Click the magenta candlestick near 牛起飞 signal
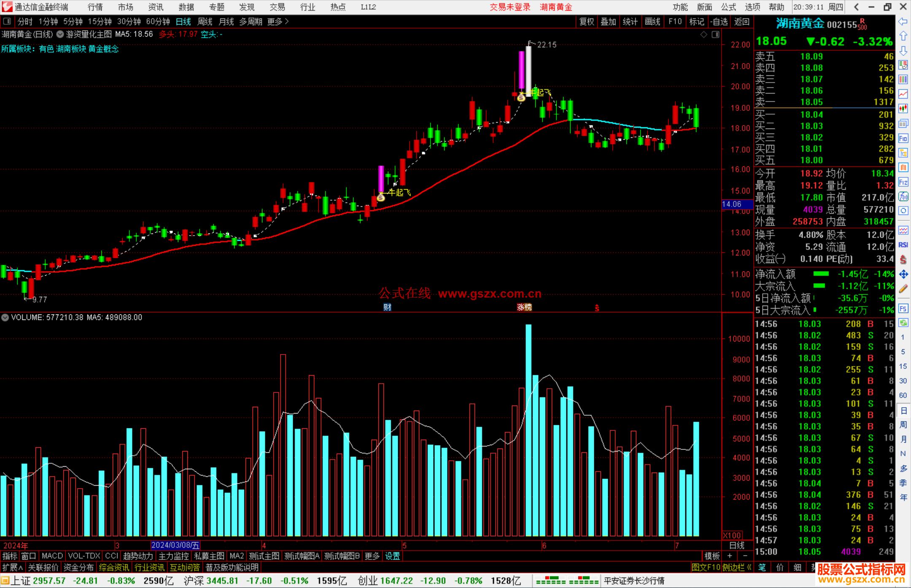The width and height of the screenshot is (911, 588). pos(381,179)
